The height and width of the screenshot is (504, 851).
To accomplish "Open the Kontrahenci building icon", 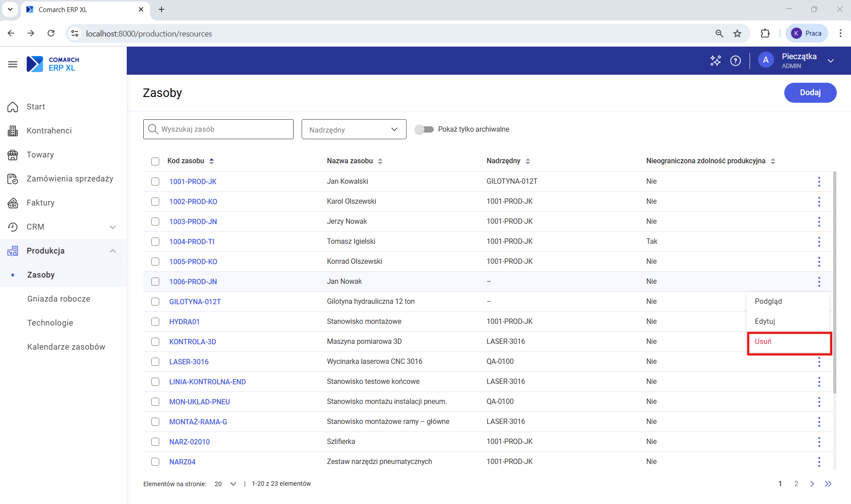I will (x=13, y=131).
